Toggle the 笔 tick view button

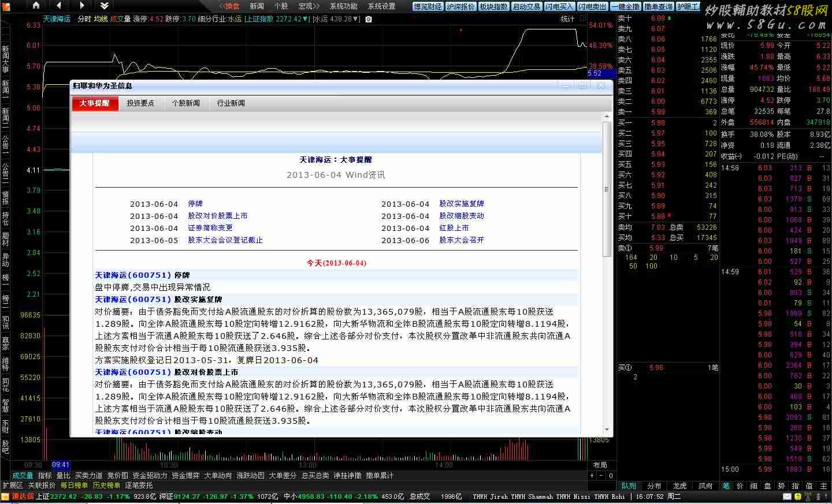click(x=726, y=486)
